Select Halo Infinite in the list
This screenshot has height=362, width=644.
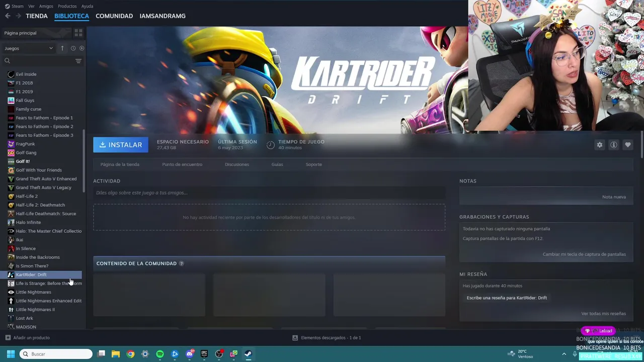coord(28,222)
